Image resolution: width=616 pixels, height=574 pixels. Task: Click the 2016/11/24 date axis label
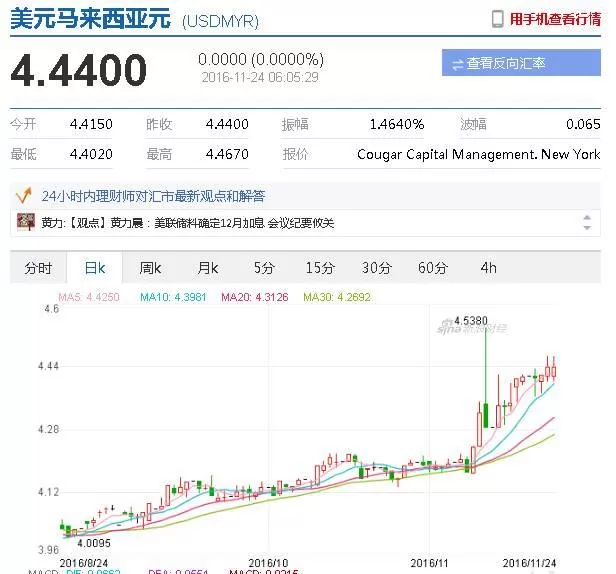point(529,563)
